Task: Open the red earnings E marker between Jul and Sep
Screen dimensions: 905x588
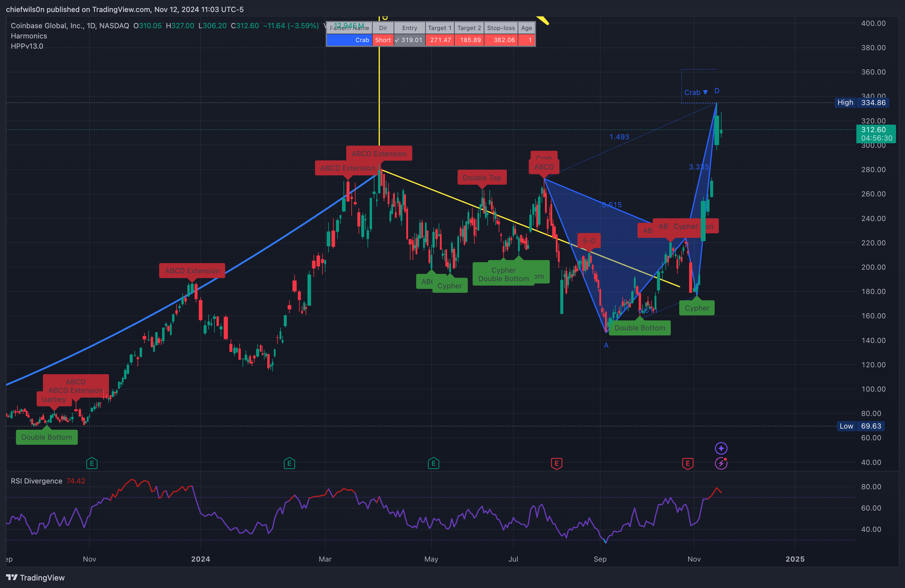Action: coord(556,463)
